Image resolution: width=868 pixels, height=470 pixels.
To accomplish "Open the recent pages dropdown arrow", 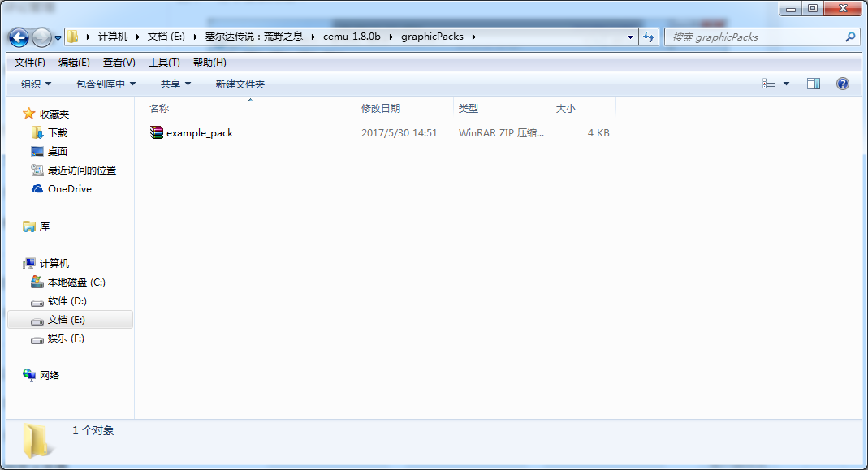I will click(58, 38).
